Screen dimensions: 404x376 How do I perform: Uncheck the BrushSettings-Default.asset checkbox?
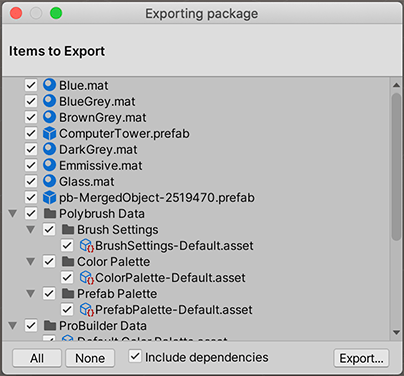(x=67, y=245)
